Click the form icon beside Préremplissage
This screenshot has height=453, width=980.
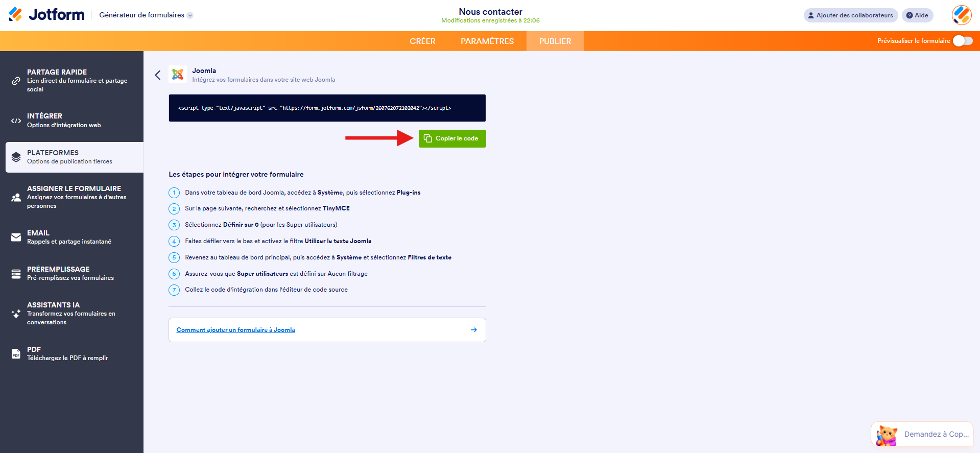[x=16, y=274]
